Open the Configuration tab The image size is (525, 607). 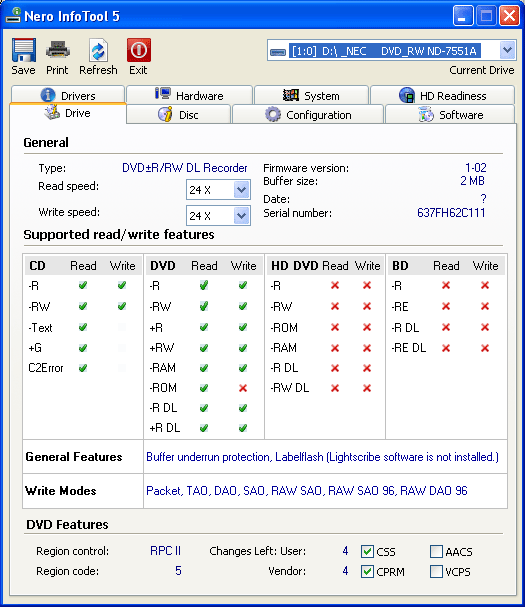(x=308, y=115)
